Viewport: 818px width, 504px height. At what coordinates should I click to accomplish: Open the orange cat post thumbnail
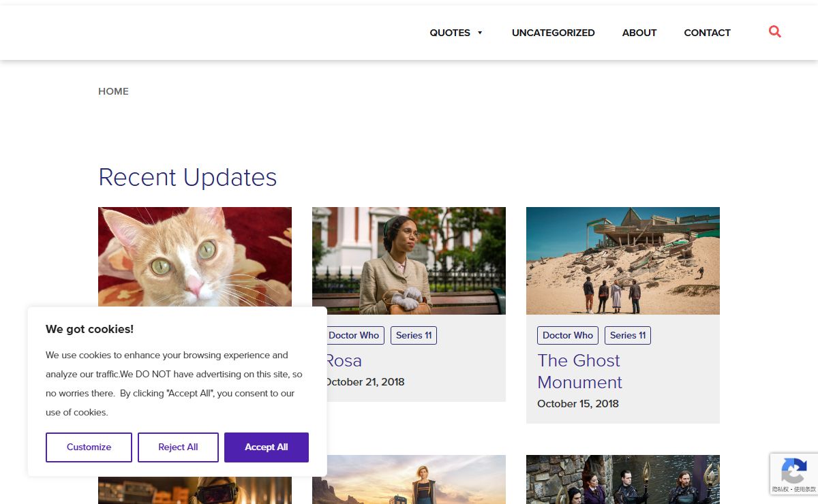click(x=195, y=257)
